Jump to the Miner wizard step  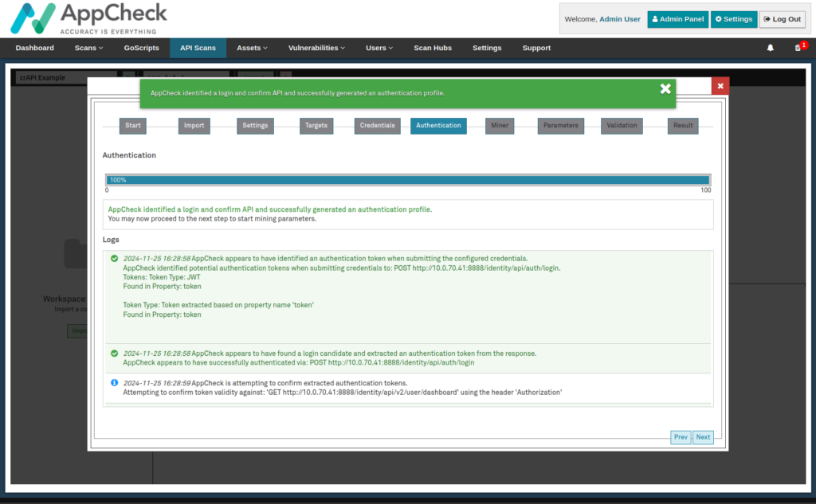tap(499, 126)
